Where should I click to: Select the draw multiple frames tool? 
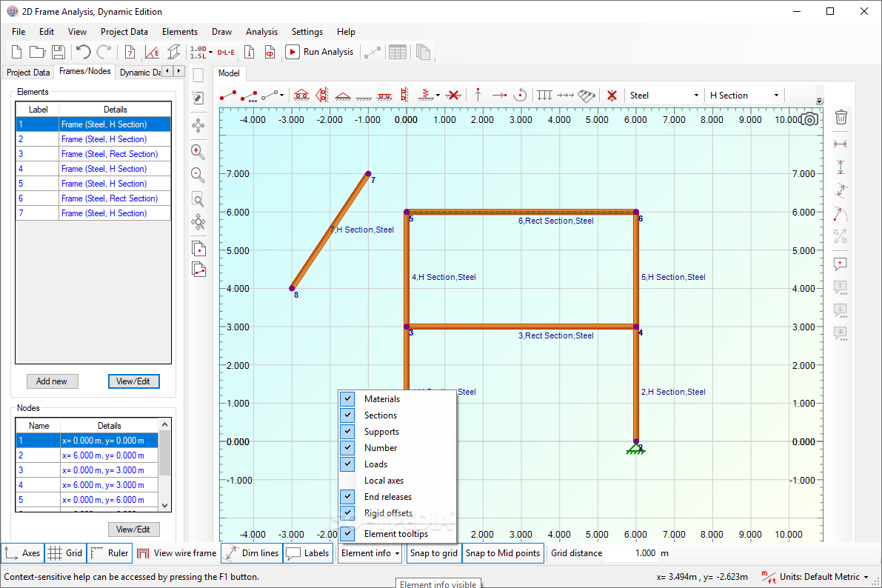click(x=249, y=96)
